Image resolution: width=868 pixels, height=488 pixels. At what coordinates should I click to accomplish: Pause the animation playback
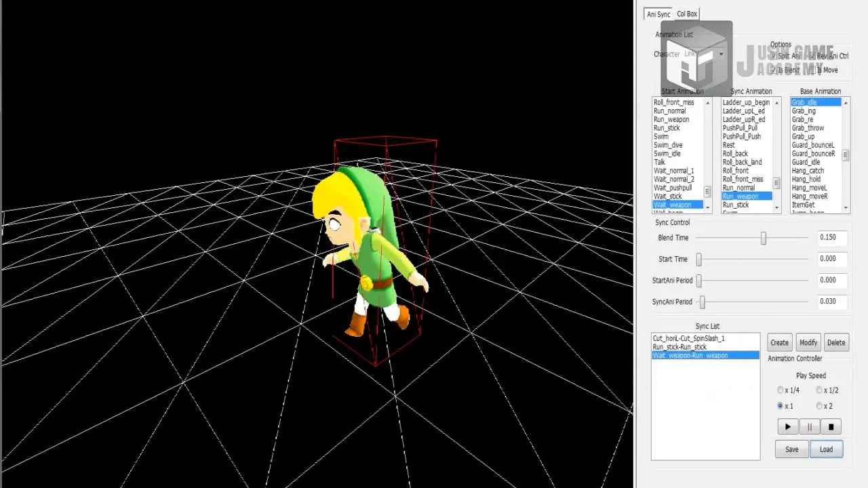tap(809, 427)
